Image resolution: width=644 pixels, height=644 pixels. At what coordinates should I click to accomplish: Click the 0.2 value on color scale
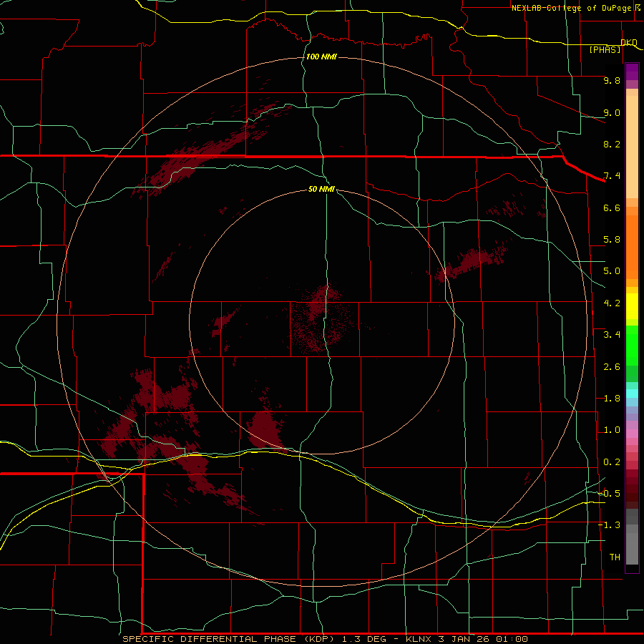[x=612, y=462]
